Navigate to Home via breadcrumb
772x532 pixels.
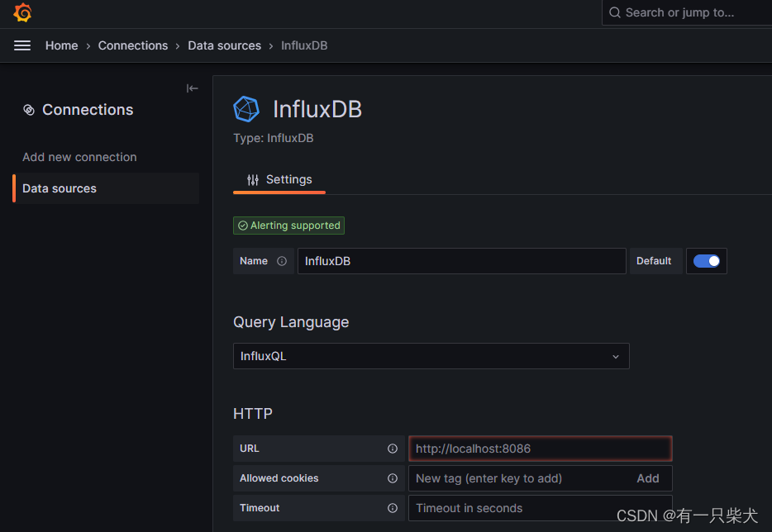[x=61, y=45]
